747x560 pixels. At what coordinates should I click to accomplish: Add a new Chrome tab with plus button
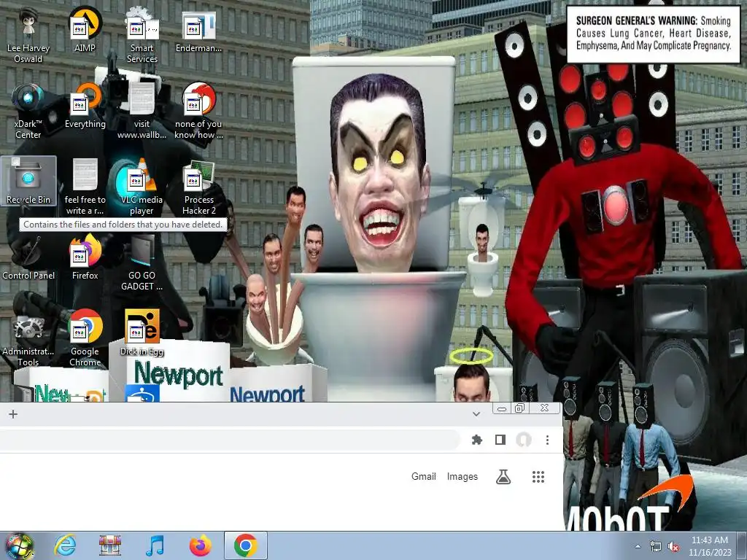coord(13,414)
